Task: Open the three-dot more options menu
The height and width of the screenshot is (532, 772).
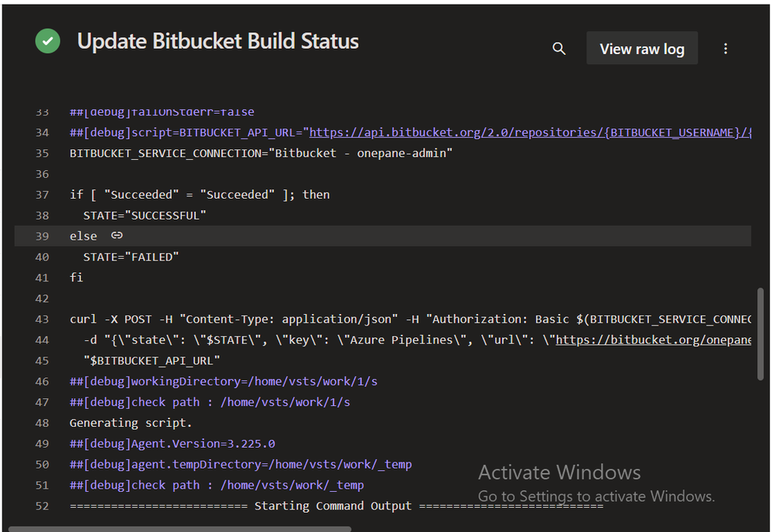Action: pyautogui.click(x=726, y=48)
